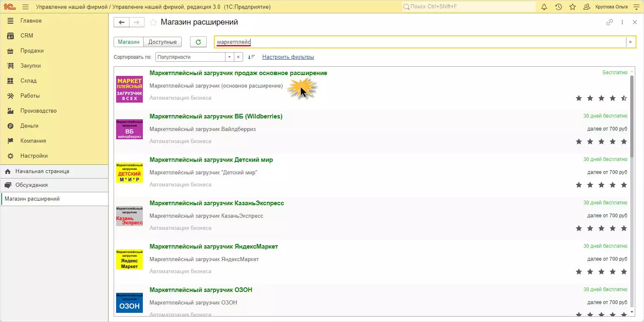
Task: Click the ОЗОН thumbnail
Action: tap(129, 303)
